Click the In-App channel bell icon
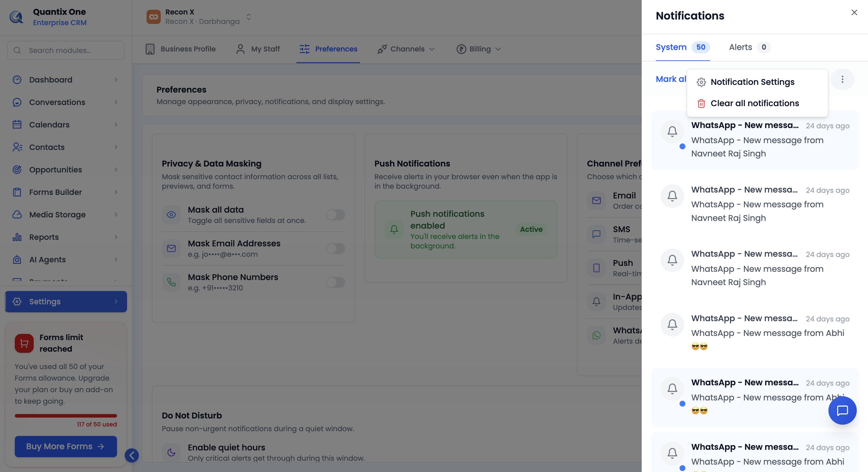 pos(596,302)
